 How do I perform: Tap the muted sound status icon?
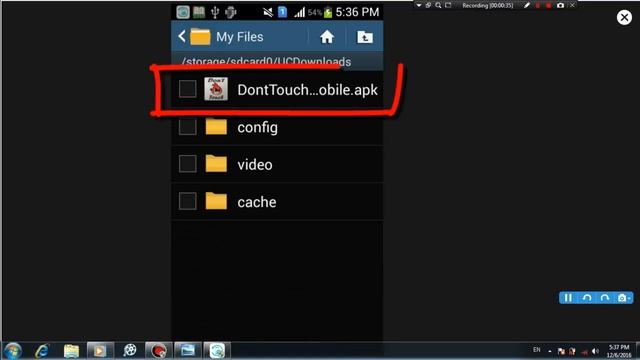[x=268, y=12]
